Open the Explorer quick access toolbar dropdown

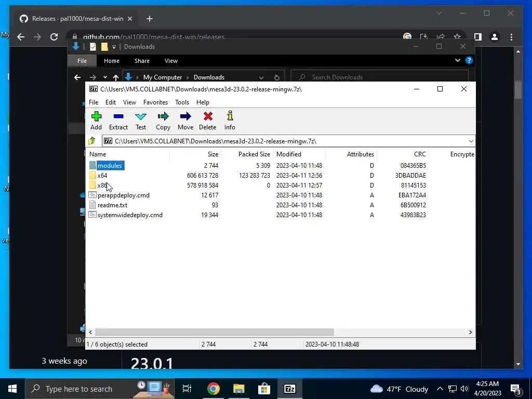coord(114,47)
